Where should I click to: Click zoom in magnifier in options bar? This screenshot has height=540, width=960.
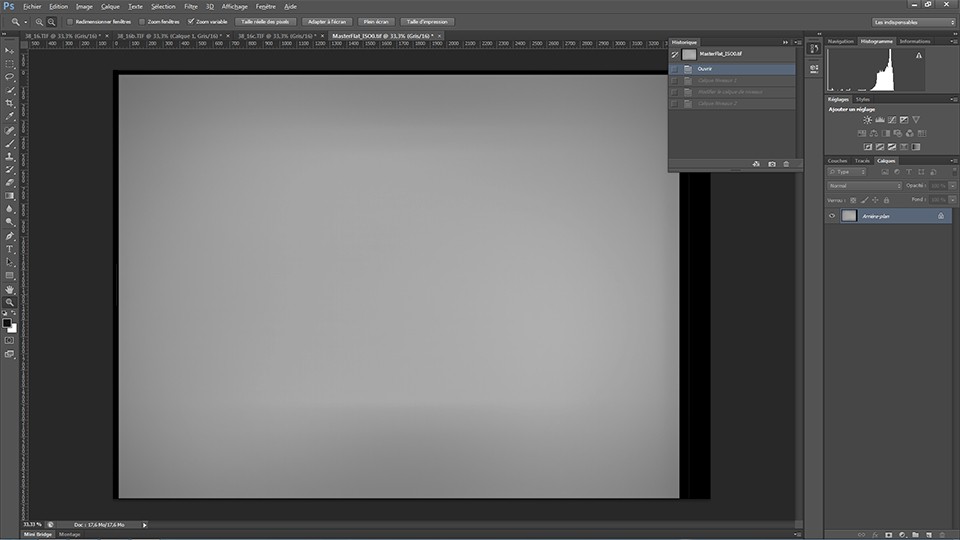[x=39, y=21]
